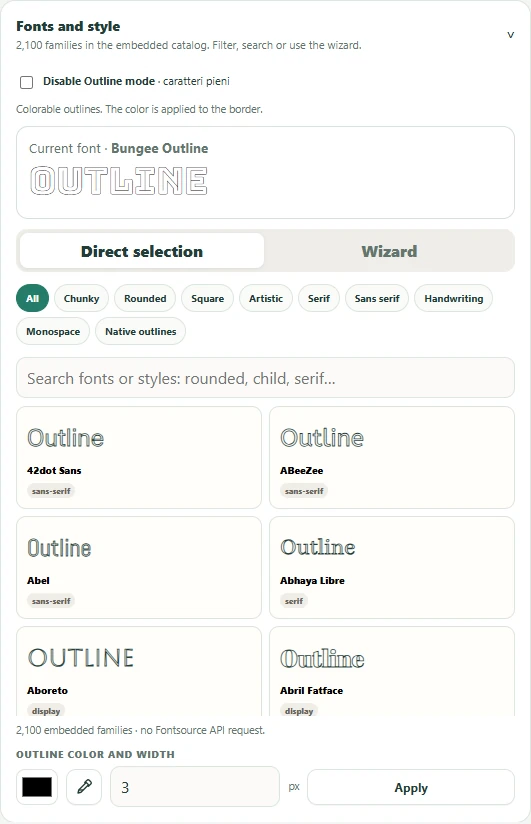Image resolution: width=531 pixels, height=824 pixels.
Task: Filter fonts by Handwriting
Action: click(454, 298)
